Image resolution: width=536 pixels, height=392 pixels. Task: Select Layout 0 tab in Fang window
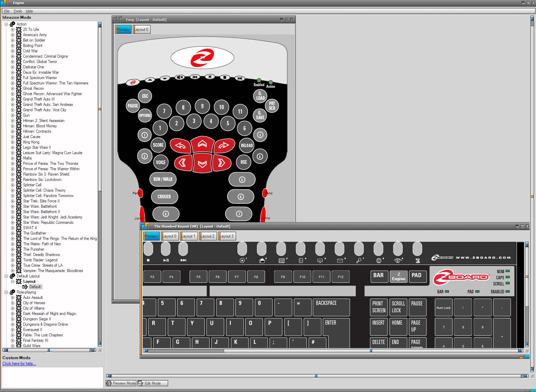point(141,29)
